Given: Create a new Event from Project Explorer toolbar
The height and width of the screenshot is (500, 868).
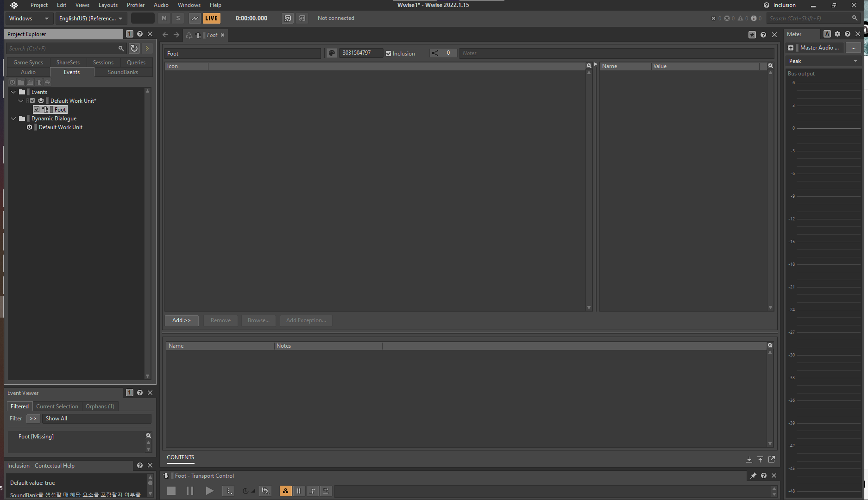Looking at the screenshot, I should coord(39,82).
